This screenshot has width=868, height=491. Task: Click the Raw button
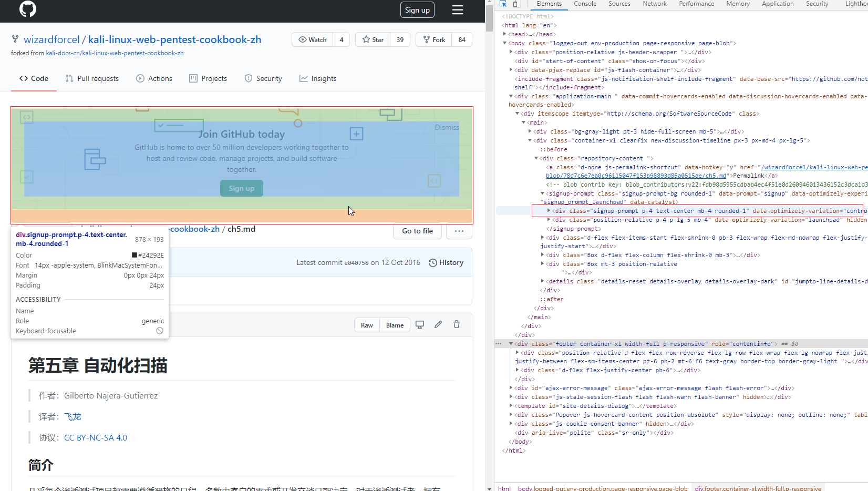click(367, 325)
